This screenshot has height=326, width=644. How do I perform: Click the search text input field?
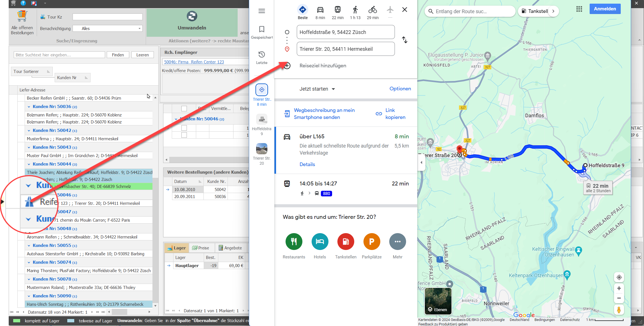59,55
